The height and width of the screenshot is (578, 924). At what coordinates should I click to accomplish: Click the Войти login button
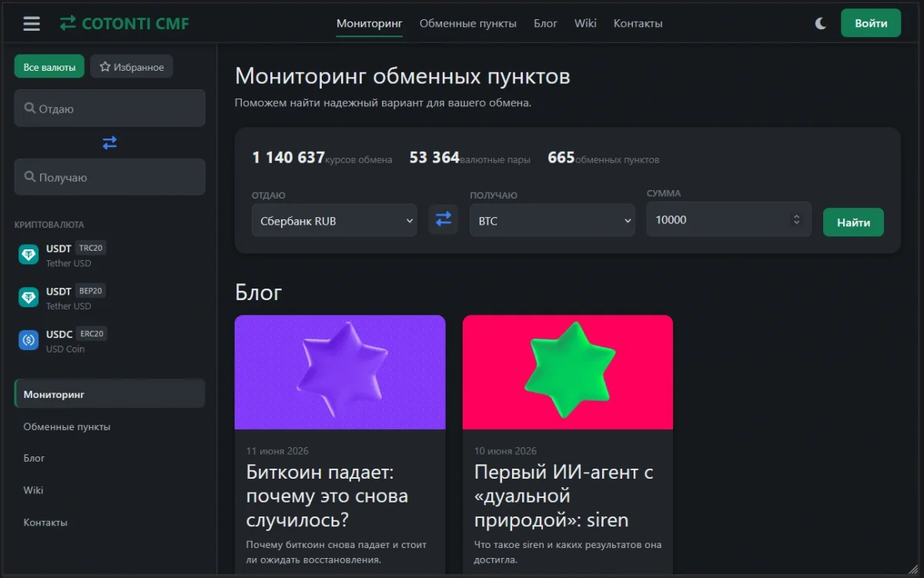pyautogui.click(x=871, y=23)
